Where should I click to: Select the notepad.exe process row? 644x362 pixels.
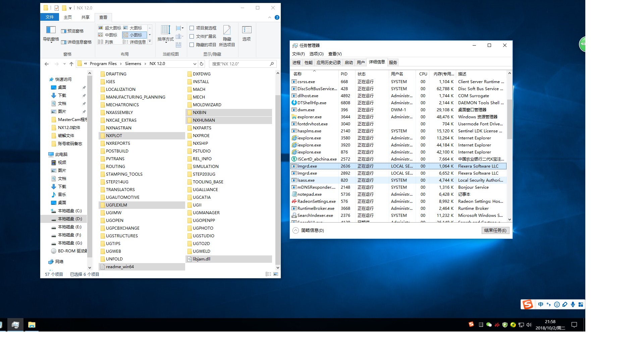(x=398, y=194)
